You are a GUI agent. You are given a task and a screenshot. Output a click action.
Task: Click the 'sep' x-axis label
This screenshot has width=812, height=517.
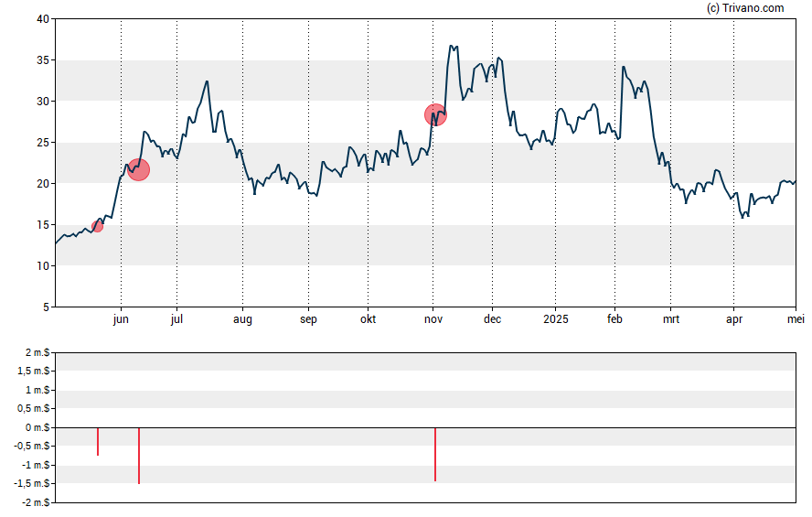click(308, 319)
